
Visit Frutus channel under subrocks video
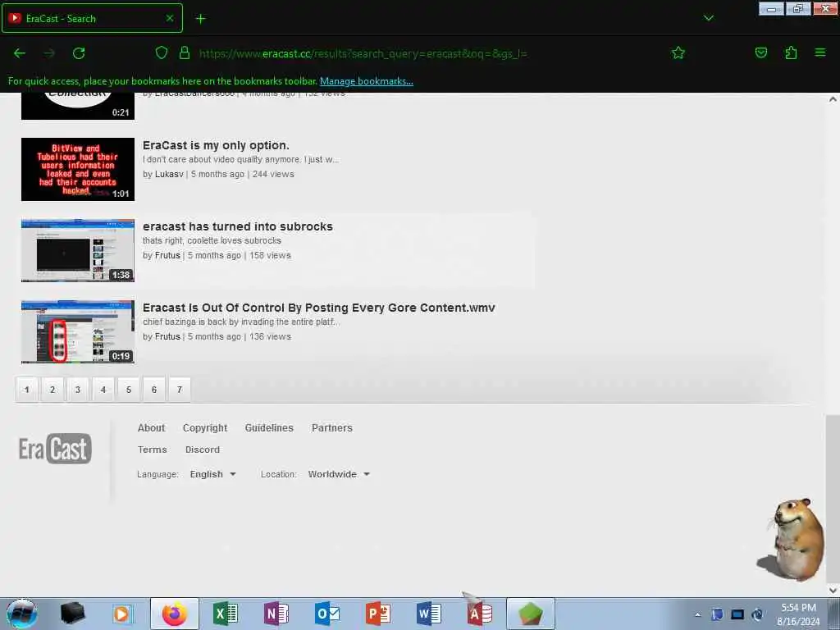(167, 256)
